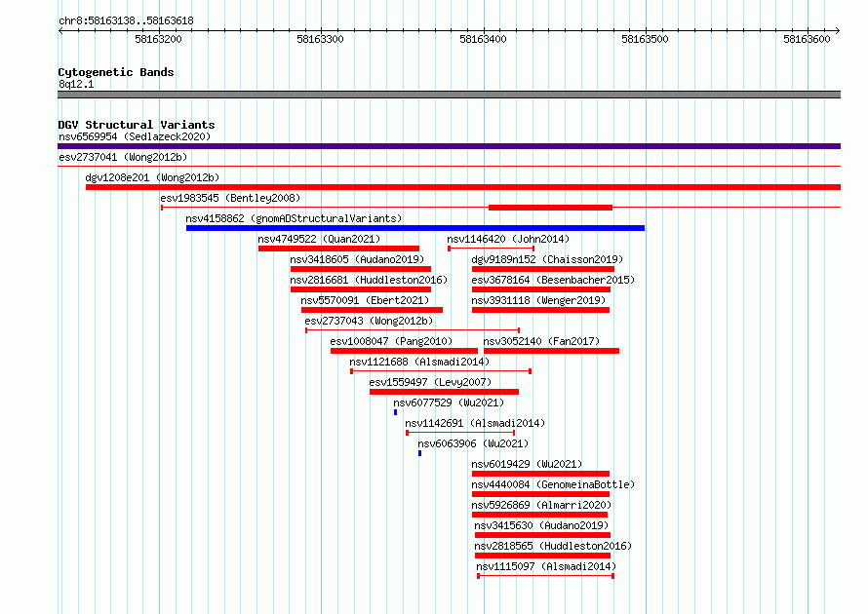Click the left arrow end of the ruler
This screenshot has height=614, width=868.
pos(60,30)
